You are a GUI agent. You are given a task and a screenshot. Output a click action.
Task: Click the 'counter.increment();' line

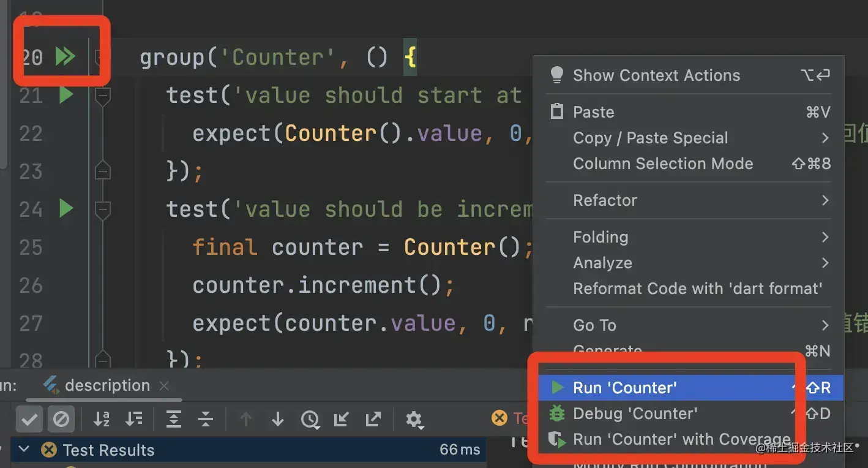coord(324,285)
